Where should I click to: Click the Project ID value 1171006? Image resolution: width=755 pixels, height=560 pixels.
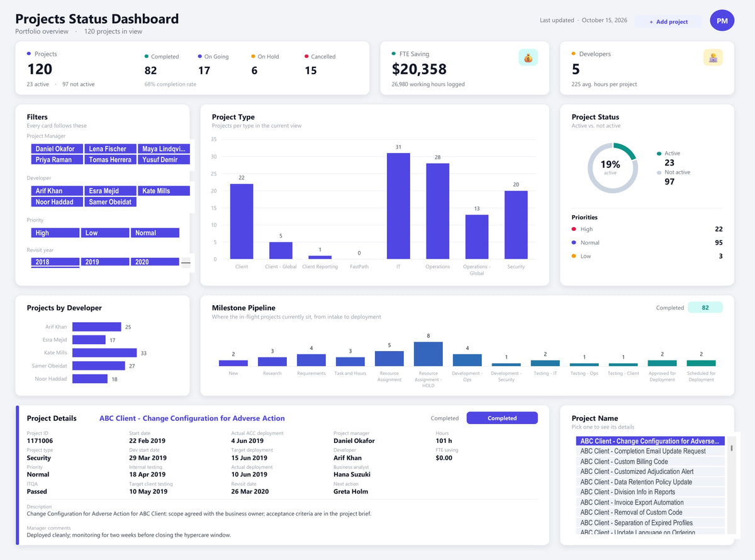click(x=40, y=441)
